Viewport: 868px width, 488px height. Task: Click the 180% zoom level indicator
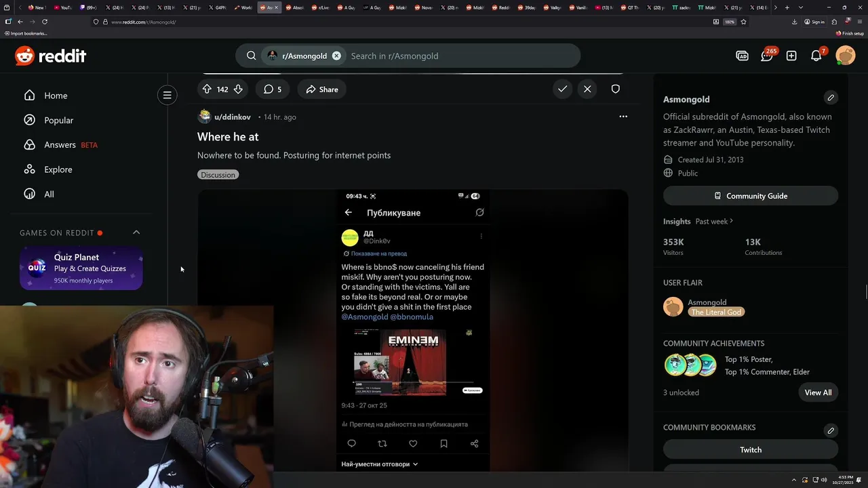click(x=730, y=22)
